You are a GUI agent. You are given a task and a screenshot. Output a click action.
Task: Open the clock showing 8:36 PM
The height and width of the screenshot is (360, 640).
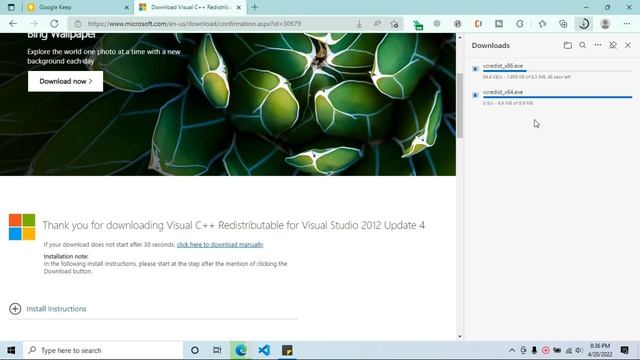click(x=600, y=350)
